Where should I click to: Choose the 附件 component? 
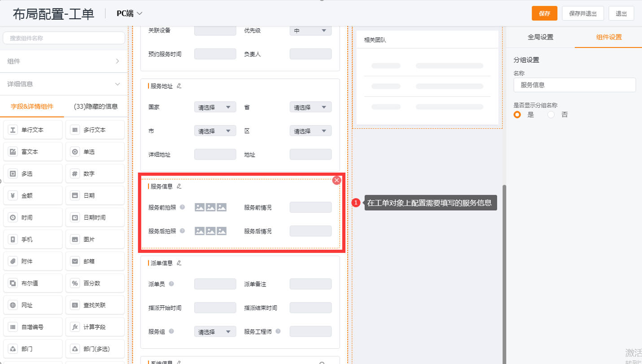(33, 261)
